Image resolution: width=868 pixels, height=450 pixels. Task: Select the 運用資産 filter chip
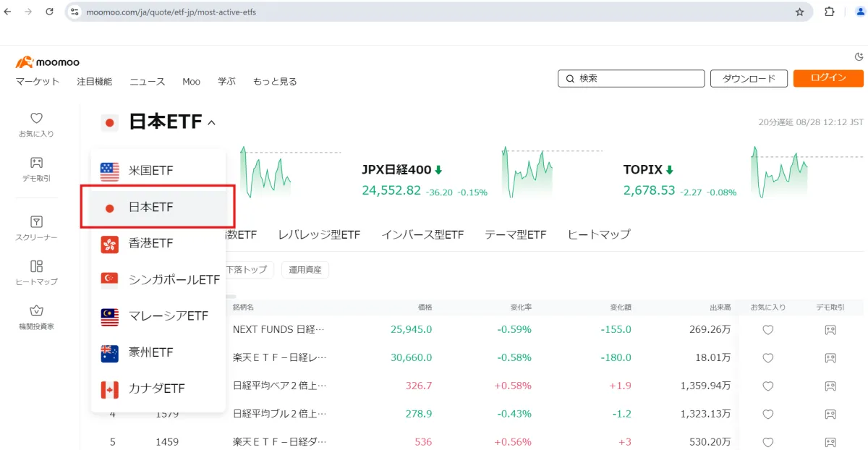[305, 270]
